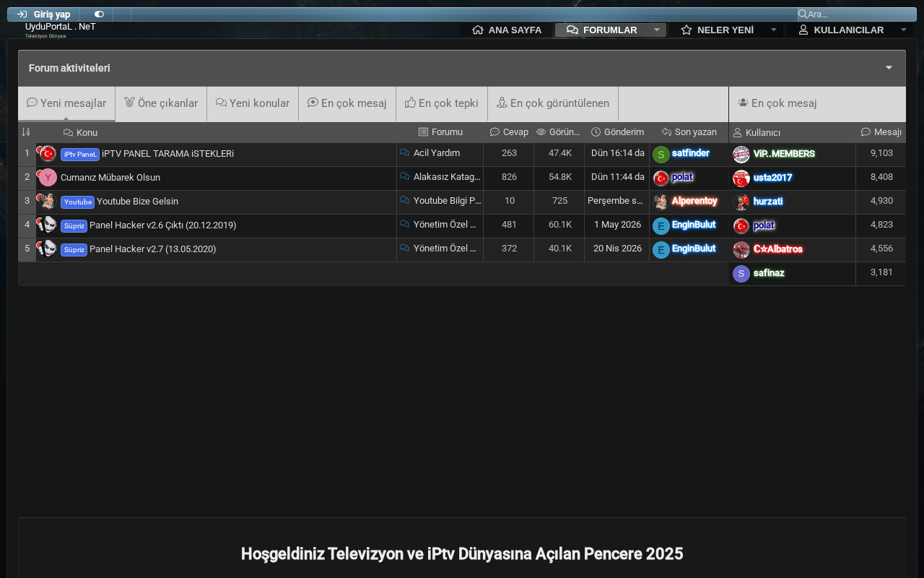Collapse the Forum aktiviteleri panel
This screenshot has height=578, width=924.
pos(889,68)
